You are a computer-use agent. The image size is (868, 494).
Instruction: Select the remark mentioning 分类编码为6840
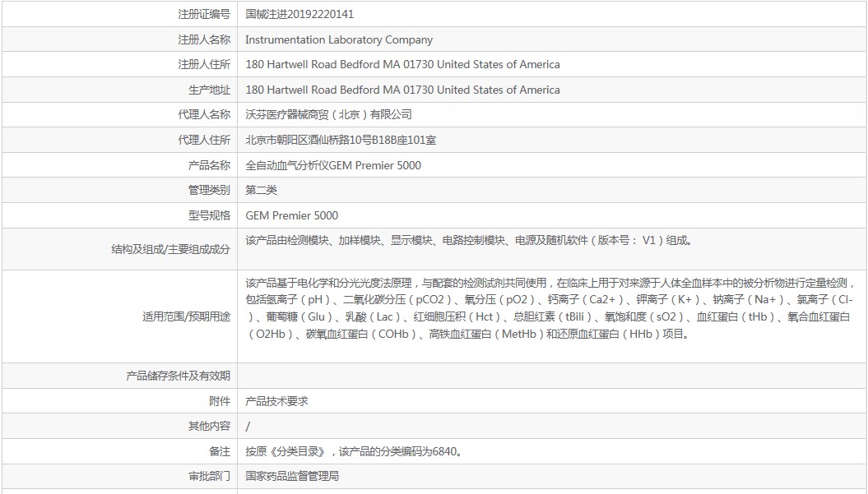(355, 451)
